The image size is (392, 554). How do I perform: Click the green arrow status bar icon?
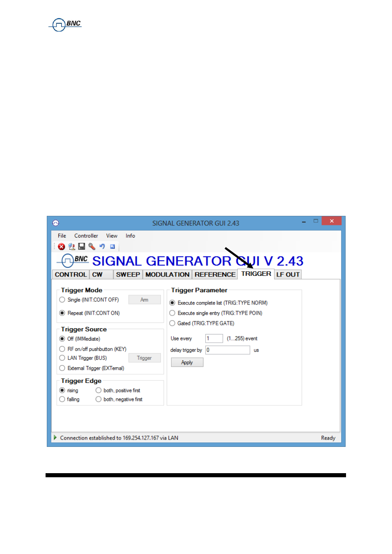pos(55,437)
